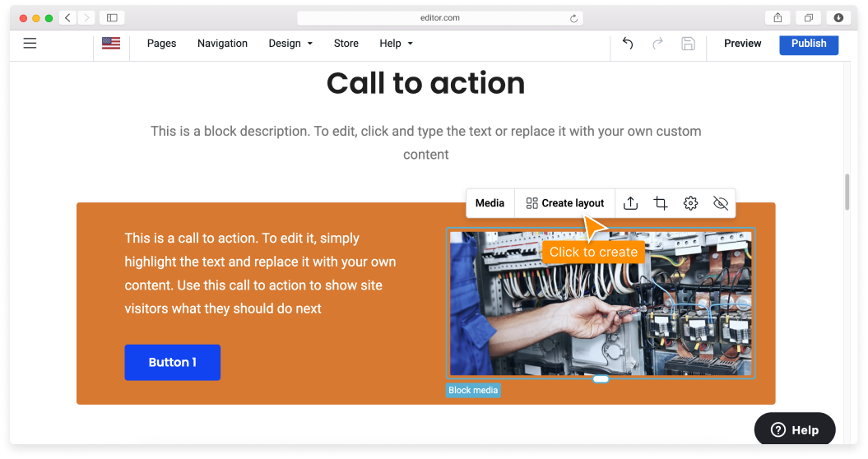Click the block description text
Image resolution: width=868 pixels, height=459 pixels.
pyautogui.click(x=425, y=143)
